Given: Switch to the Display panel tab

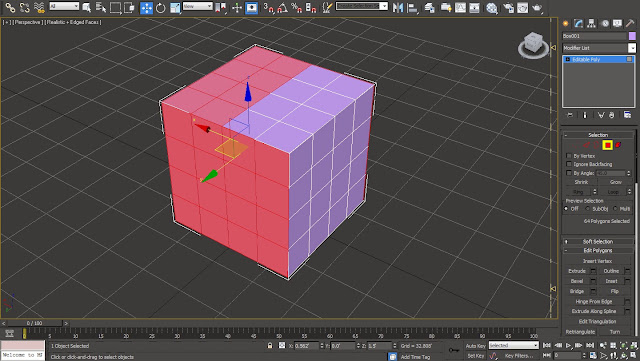Looking at the screenshot, I should click(x=617, y=23).
